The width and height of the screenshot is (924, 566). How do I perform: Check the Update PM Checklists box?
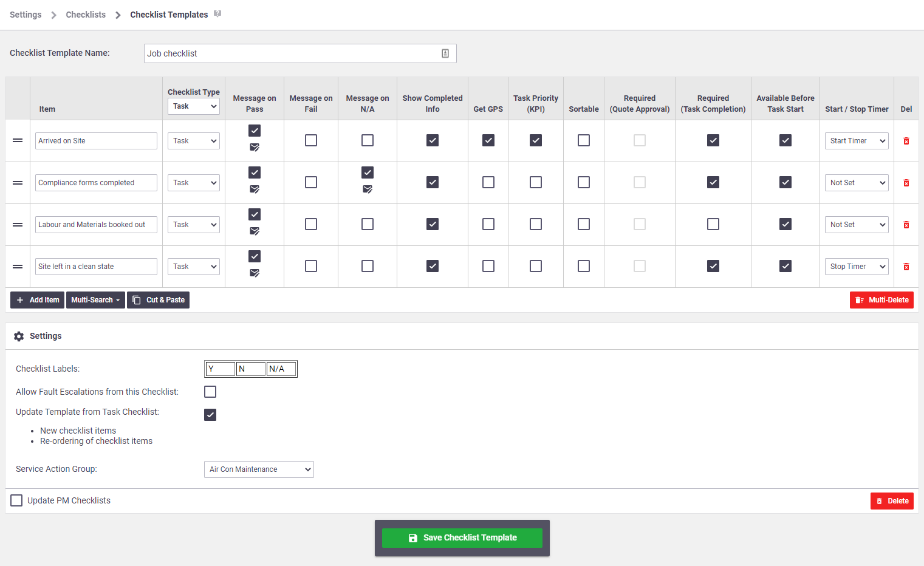tap(16, 500)
